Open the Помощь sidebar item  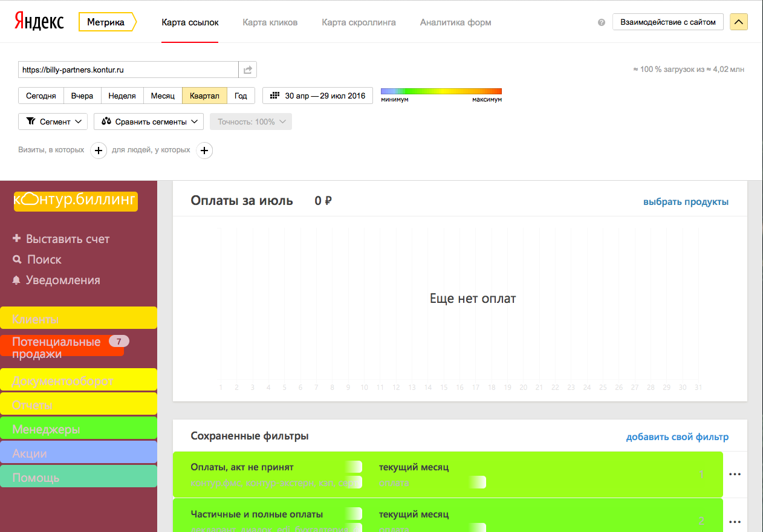point(79,476)
